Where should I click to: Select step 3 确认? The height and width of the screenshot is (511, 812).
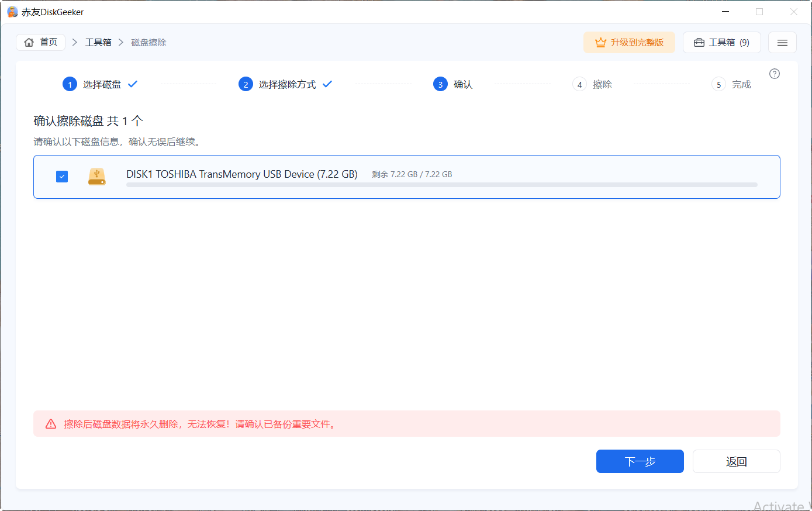(x=453, y=84)
